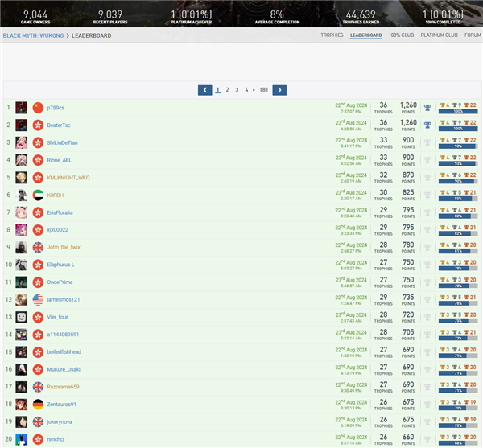Open the Platinum Club tab

coord(439,35)
